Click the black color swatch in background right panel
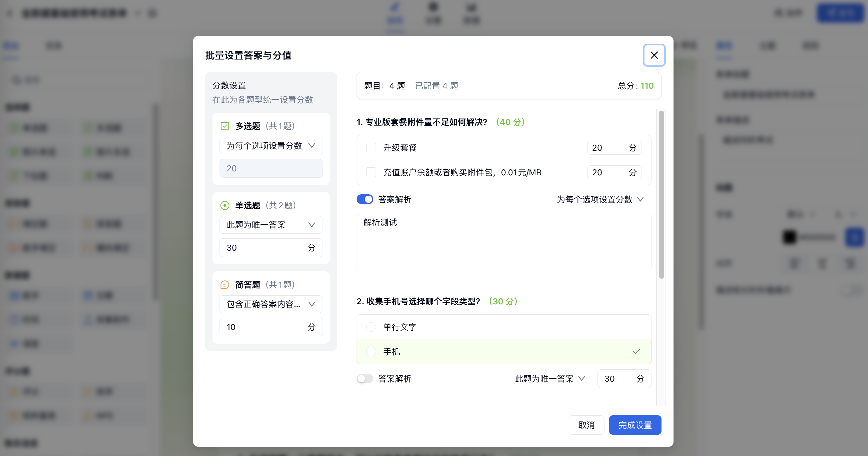868x456 pixels. click(x=789, y=237)
